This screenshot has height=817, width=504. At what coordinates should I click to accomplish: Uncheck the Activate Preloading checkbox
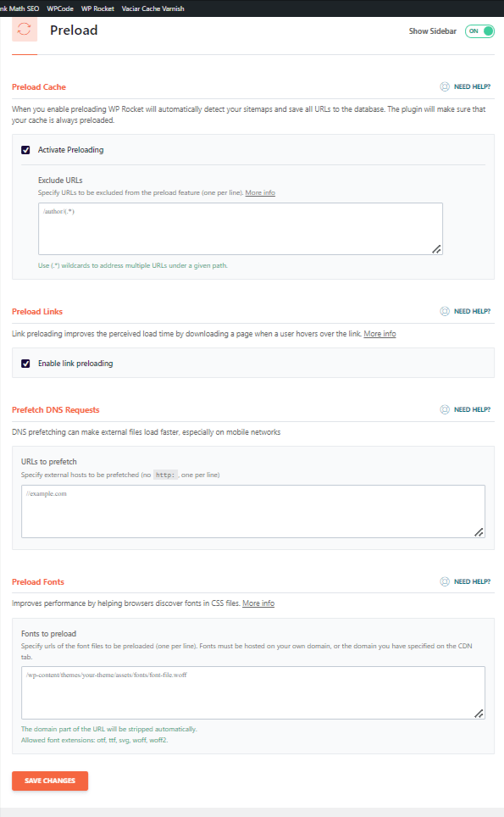pyautogui.click(x=25, y=150)
